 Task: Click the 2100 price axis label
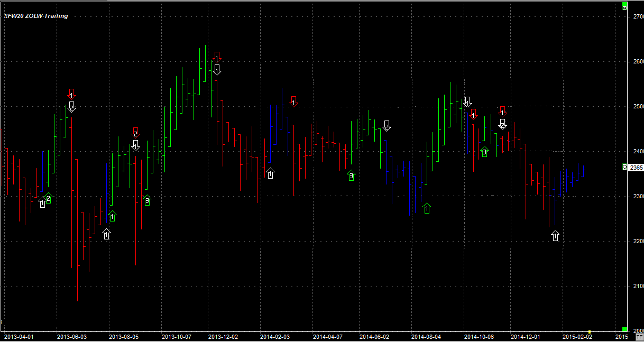[638, 286]
